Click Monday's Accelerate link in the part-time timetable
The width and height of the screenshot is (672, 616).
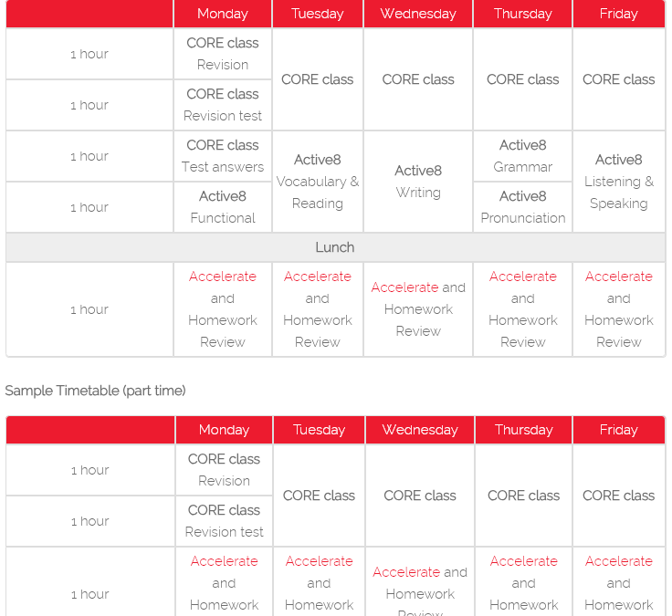224,561
